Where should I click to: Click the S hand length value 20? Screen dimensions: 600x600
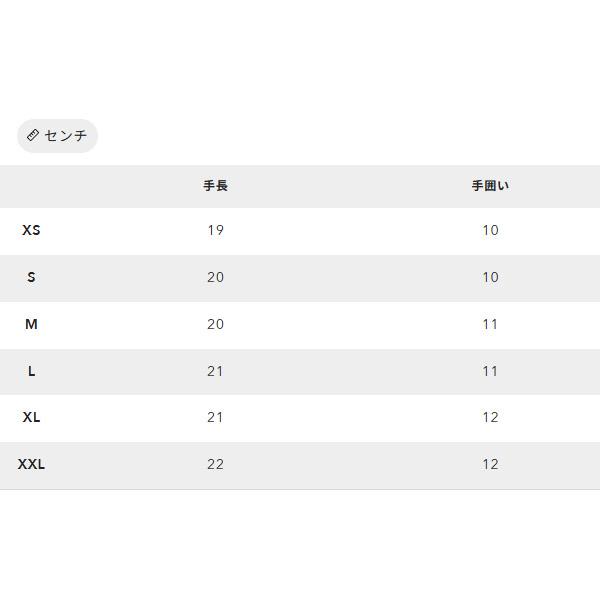[215, 277]
